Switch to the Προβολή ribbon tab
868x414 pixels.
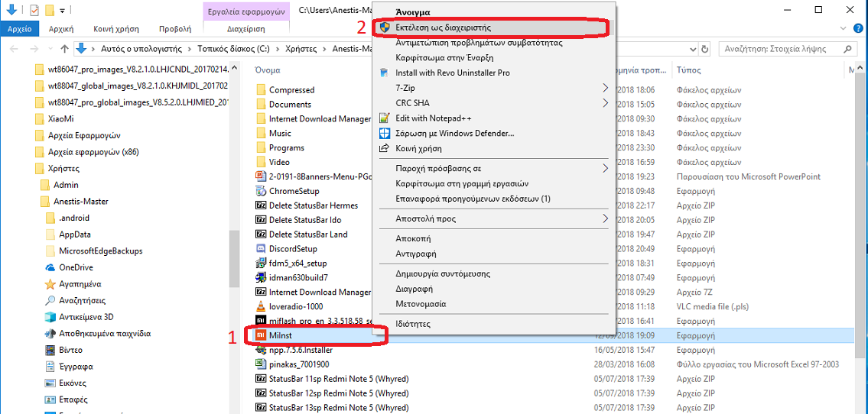[x=175, y=29]
